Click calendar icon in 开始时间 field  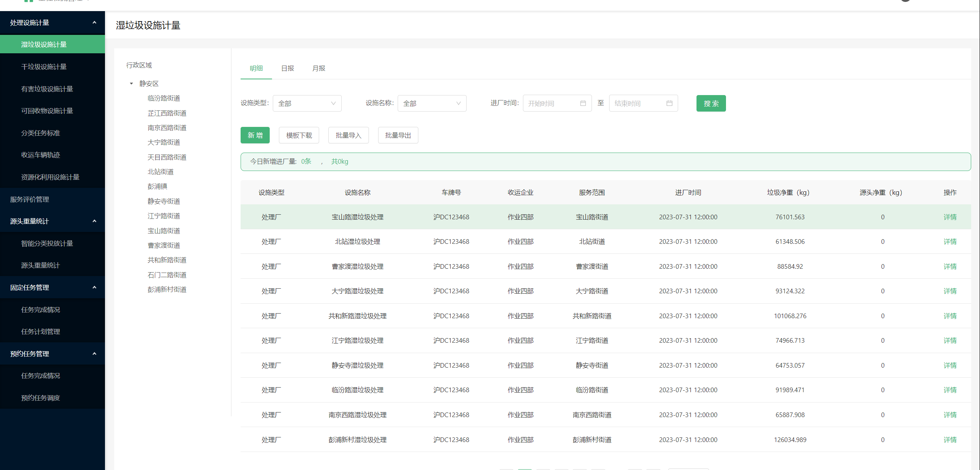click(x=583, y=104)
